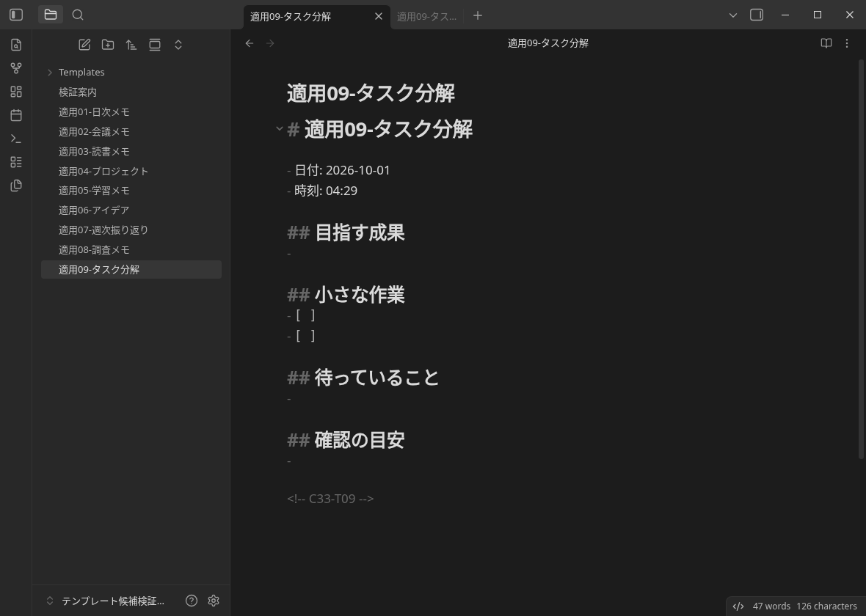Open the note 適用03-読書メモ
The image size is (866, 616).
click(x=131, y=151)
